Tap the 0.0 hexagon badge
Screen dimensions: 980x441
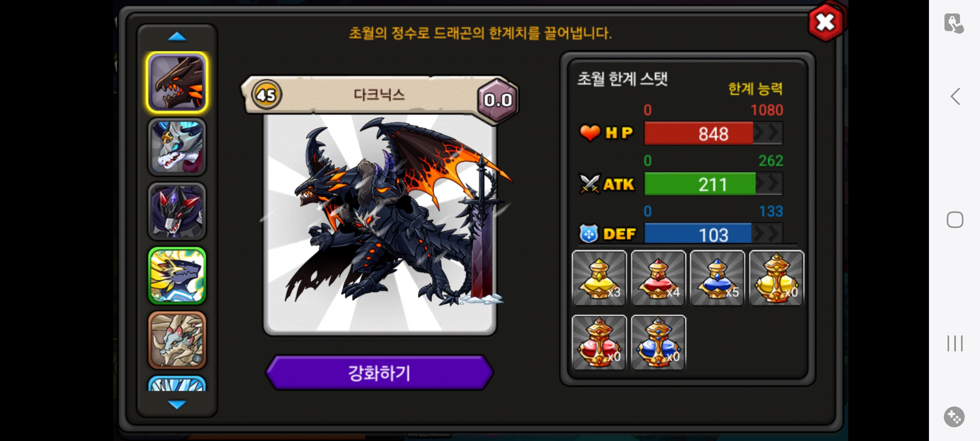pos(498,100)
